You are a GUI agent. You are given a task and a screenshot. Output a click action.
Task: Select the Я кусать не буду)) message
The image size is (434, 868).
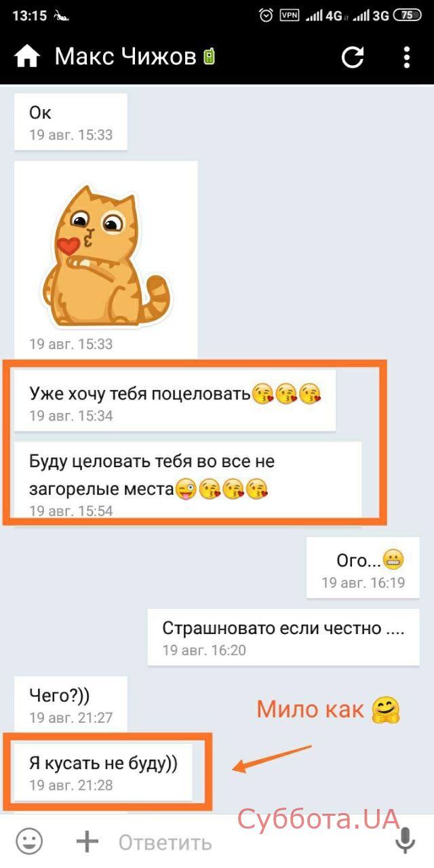coord(104,771)
